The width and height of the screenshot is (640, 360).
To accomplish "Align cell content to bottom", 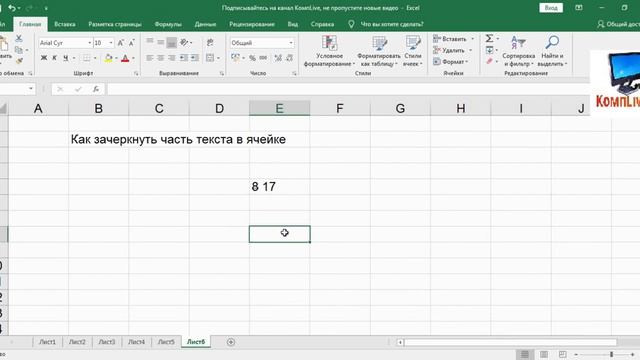I will 171,42.
